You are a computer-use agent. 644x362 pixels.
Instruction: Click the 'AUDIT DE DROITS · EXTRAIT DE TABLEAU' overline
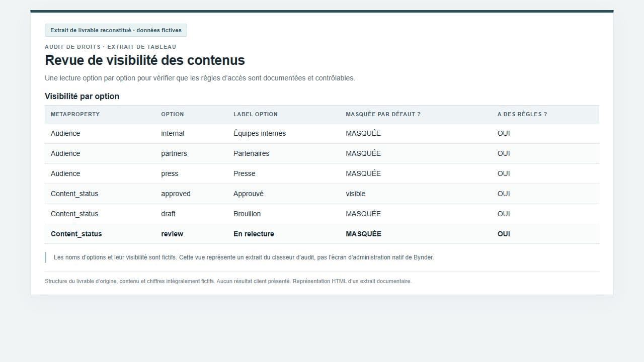pos(111,47)
